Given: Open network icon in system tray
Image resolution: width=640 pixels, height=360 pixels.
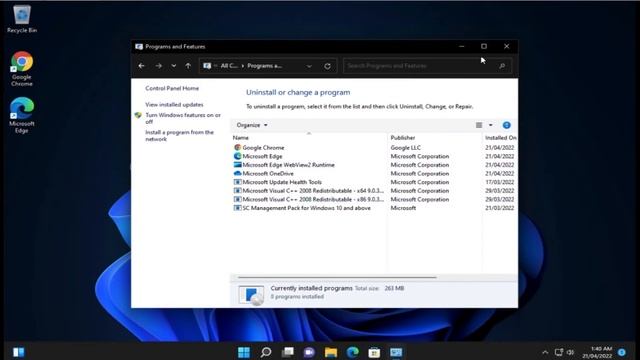Looking at the screenshot, I should click(x=558, y=352).
